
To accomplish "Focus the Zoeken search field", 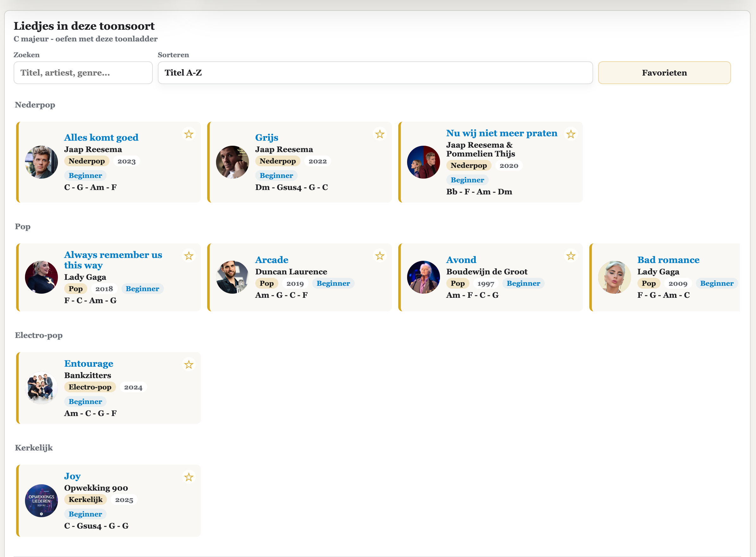I will 83,72.
